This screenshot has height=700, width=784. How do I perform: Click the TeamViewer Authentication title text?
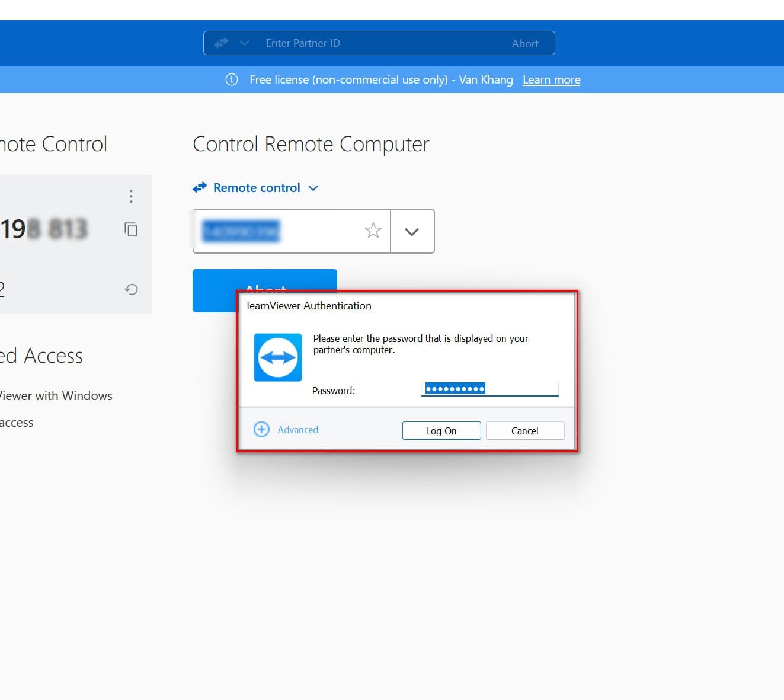(308, 306)
